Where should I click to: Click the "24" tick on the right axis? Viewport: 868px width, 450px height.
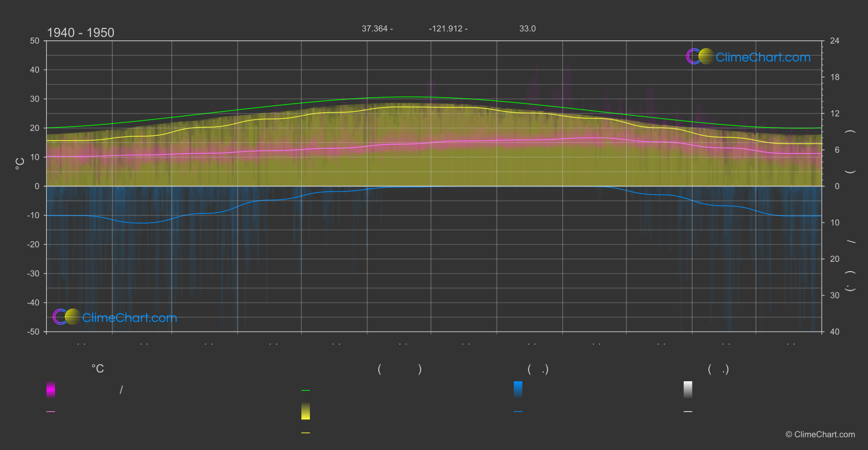pos(835,41)
